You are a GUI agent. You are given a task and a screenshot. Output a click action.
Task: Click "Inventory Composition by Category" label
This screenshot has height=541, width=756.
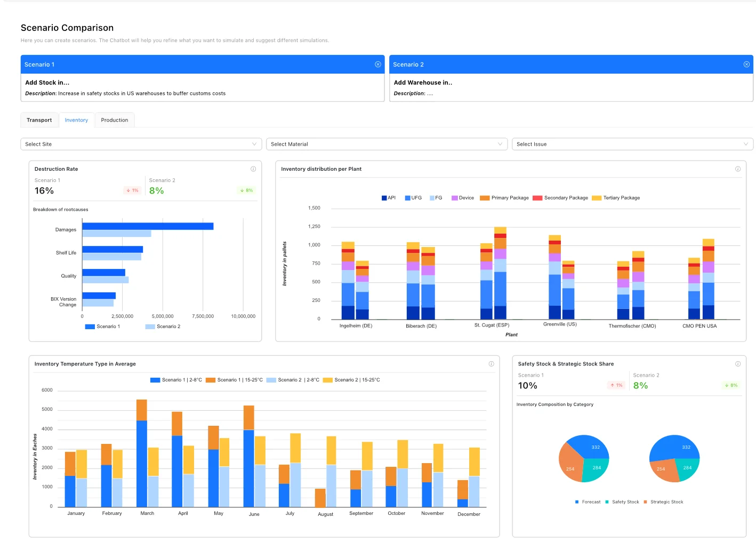(x=555, y=404)
